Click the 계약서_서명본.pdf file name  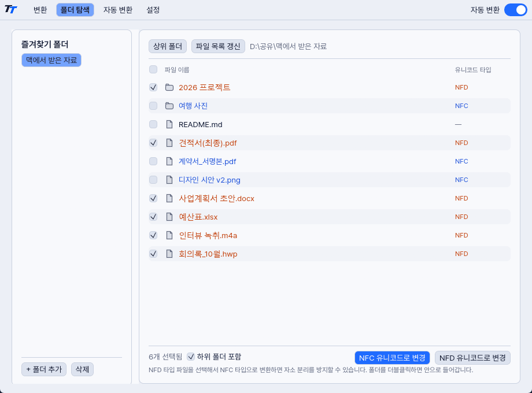(x=207, y=161)
